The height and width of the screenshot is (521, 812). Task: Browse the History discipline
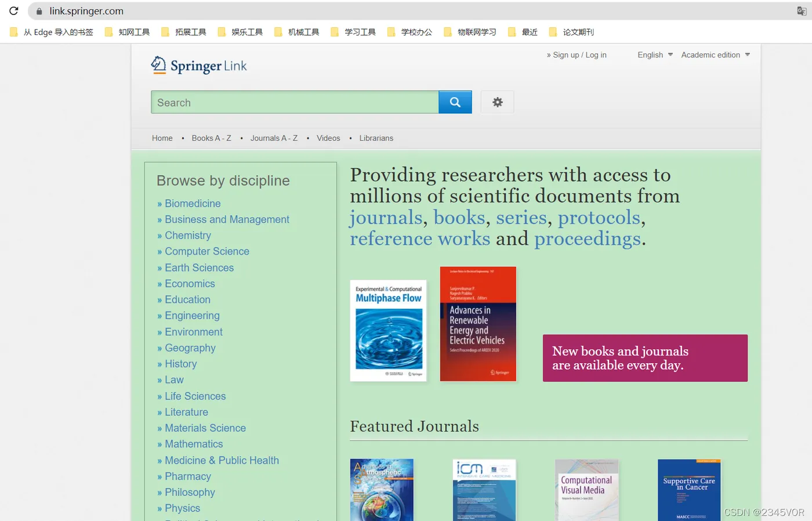click(181, 364)
